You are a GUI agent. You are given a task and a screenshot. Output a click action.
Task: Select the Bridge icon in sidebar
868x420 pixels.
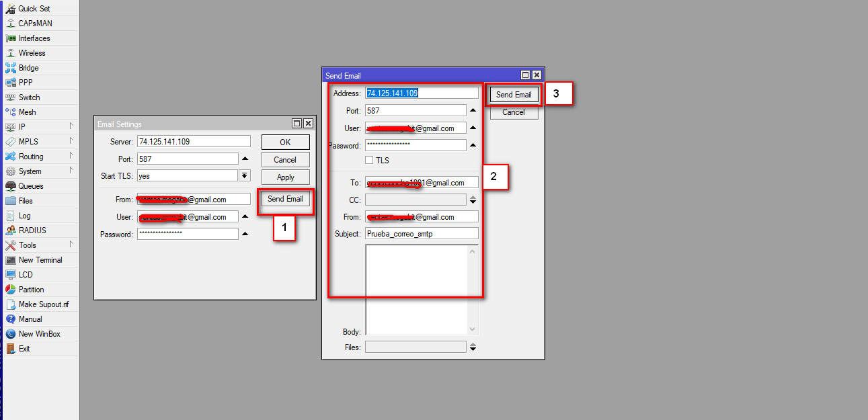coord(10,68)
